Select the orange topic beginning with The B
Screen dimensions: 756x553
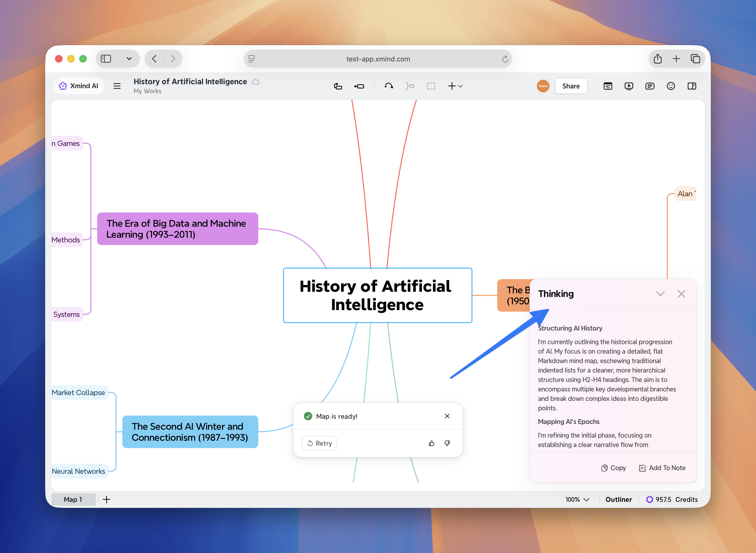(514, 295)
